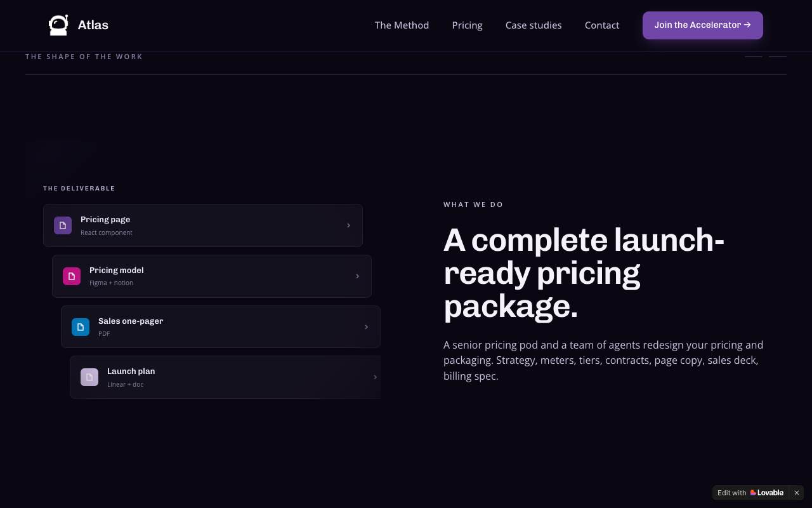
Task: Expand the Launch plan row chevron
Action: coord(375,377)
